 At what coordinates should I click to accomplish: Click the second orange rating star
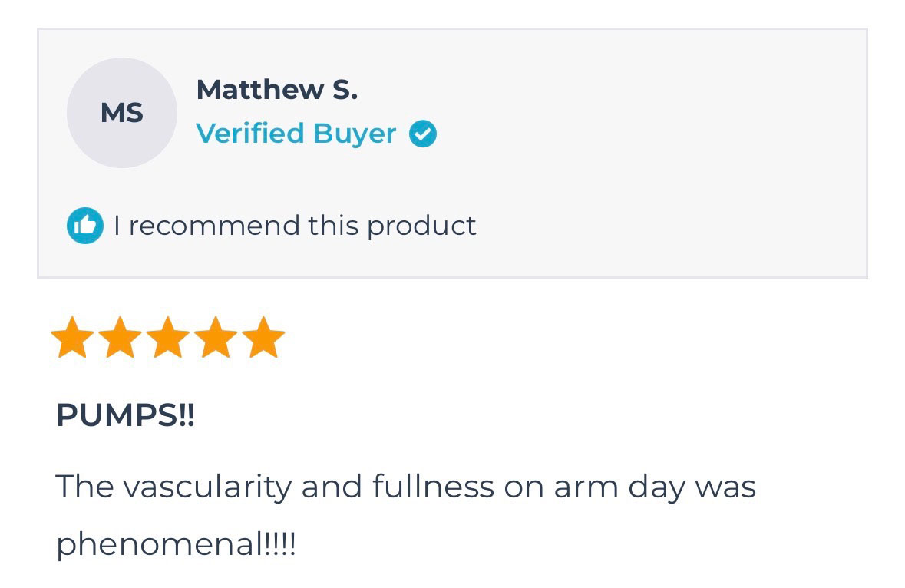(x=120, y=339)
